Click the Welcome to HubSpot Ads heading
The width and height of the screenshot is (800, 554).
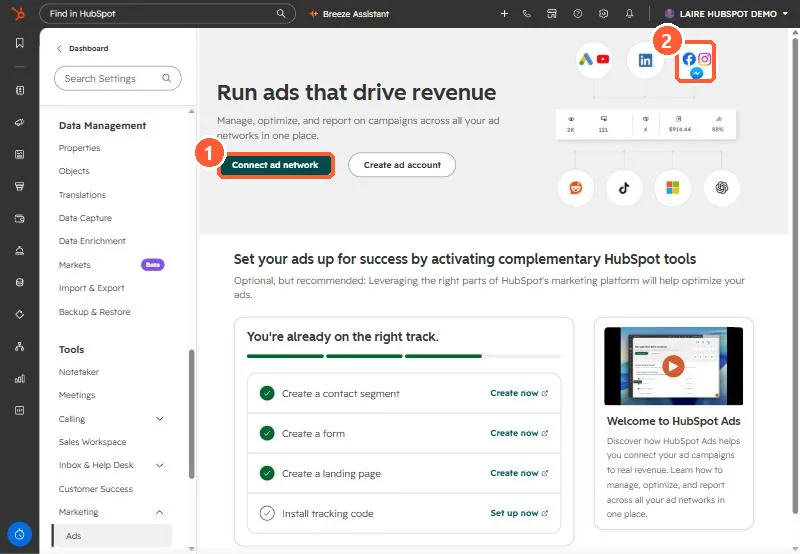point(673,421)
